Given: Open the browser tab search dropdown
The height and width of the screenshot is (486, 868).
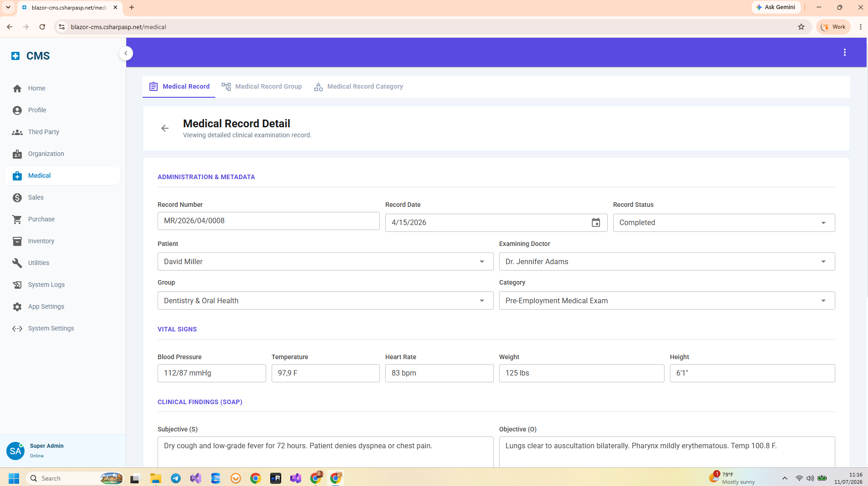Looking at the screenshot, I should [x=8, y=7].
